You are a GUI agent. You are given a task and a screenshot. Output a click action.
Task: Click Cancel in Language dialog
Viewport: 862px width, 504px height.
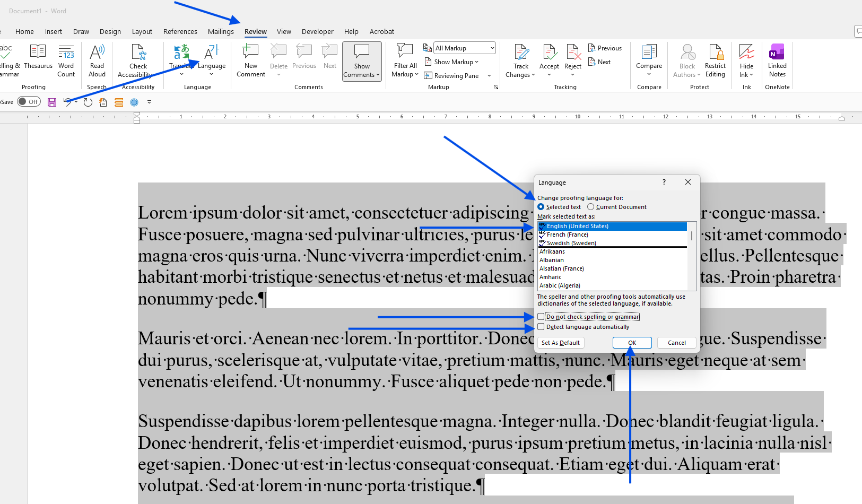(x=677, y=343)
